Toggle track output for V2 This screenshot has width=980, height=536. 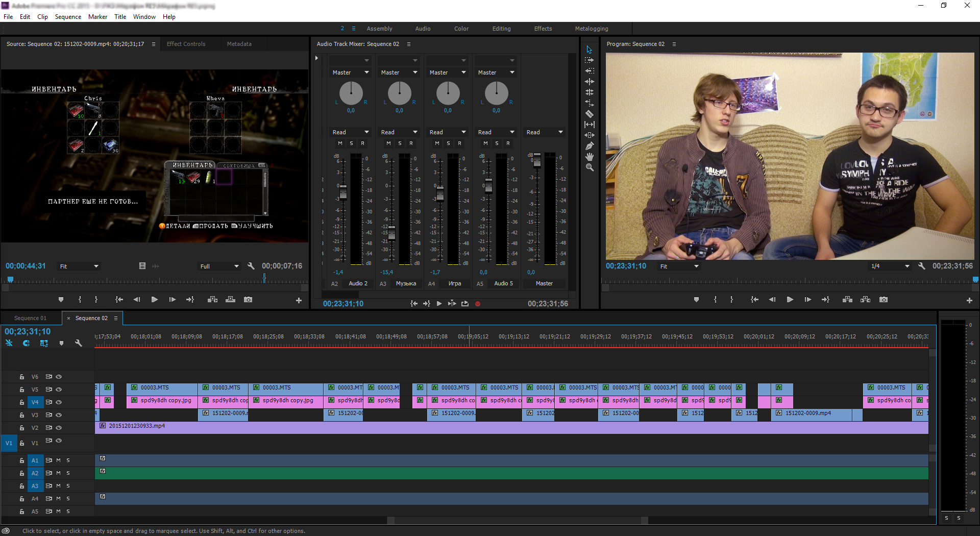[59, 428]
